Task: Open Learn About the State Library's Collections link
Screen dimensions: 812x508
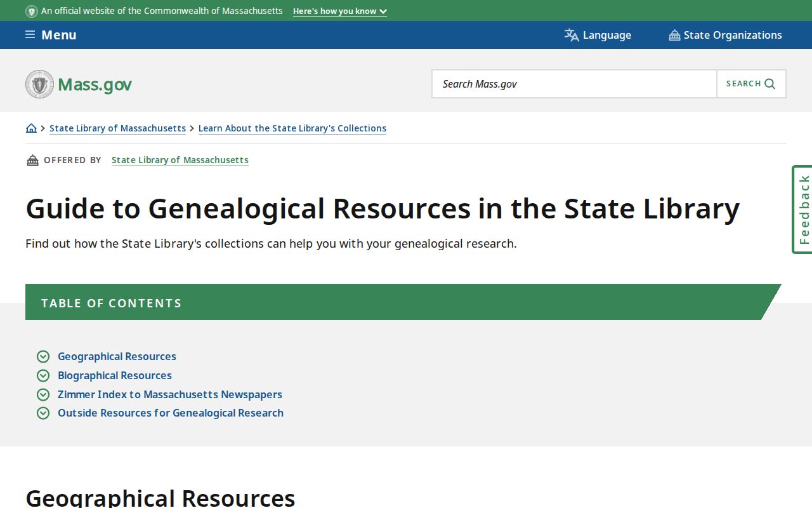Action: pyautogui.click(x=292, y=128)
